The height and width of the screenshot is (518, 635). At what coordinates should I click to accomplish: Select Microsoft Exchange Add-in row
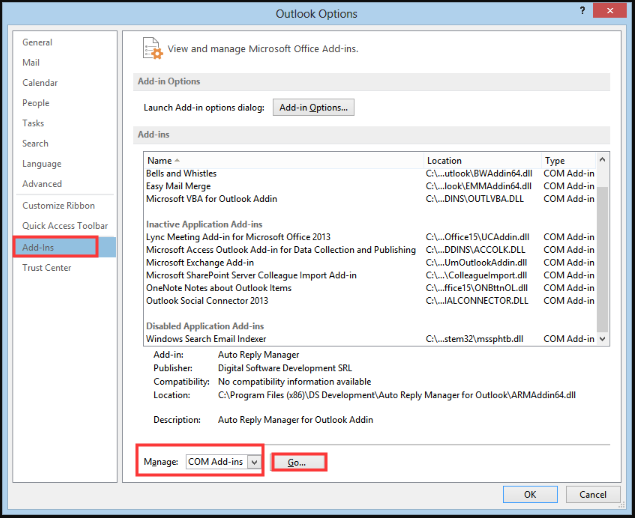click(370, 262)
